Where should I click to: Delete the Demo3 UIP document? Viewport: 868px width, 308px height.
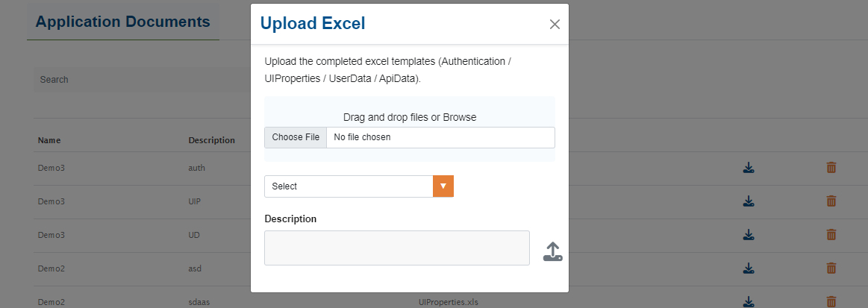(831, 201)
